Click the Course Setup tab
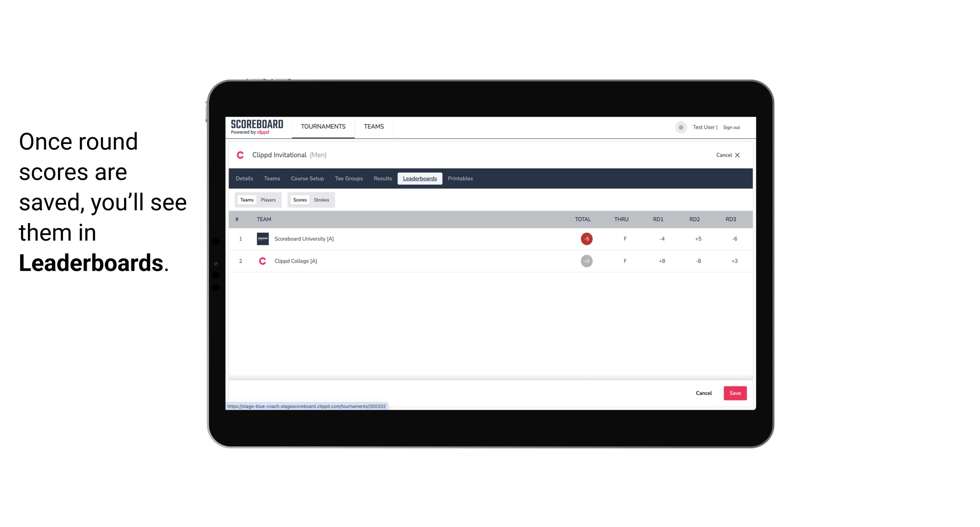 pyautogui.click(x=307, y=179)
